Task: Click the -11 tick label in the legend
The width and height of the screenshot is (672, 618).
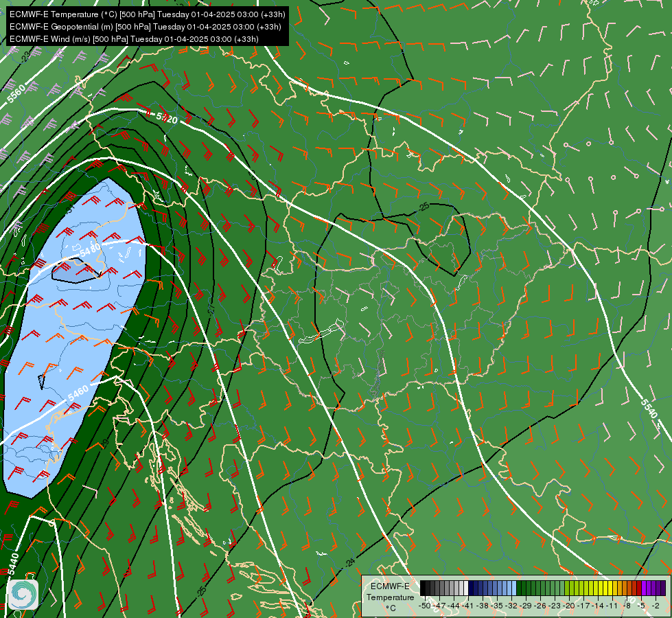Action: (x=612, y=606)
